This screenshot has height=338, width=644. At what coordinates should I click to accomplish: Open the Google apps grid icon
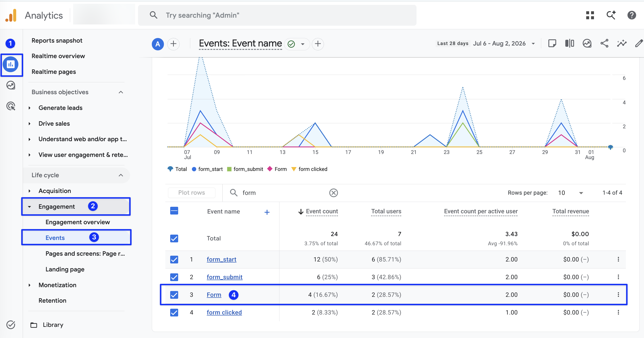coord(590,15)
